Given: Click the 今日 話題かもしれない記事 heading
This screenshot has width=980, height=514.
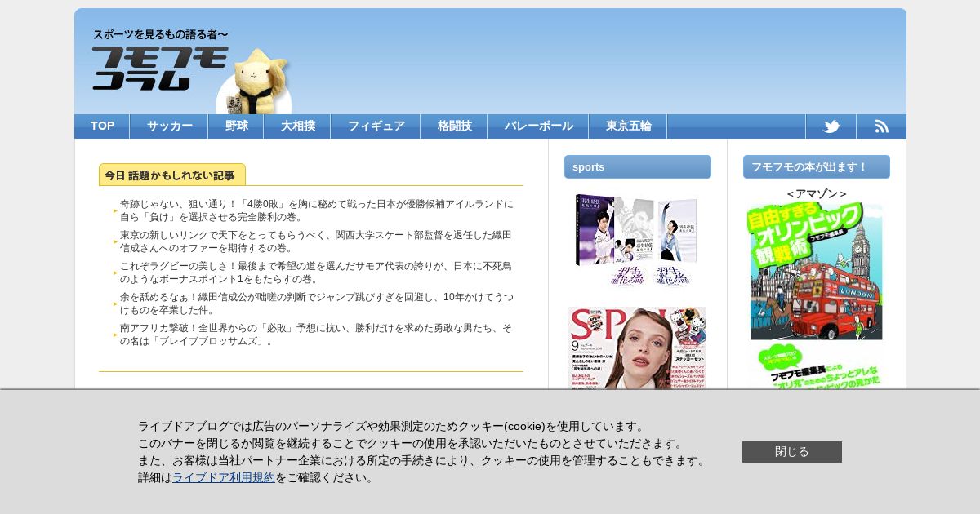Looking at the screenshot, I should (x=172, y=175).
